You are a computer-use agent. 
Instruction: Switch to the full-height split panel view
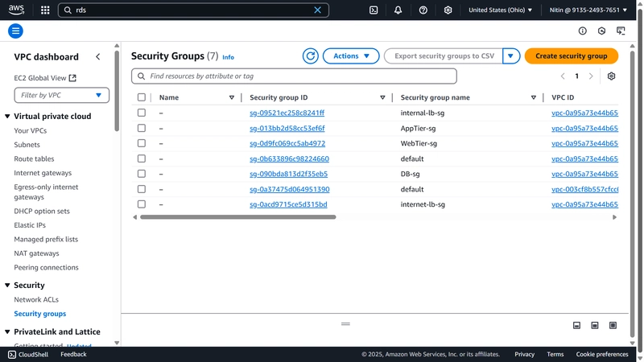tap(613, 326)
